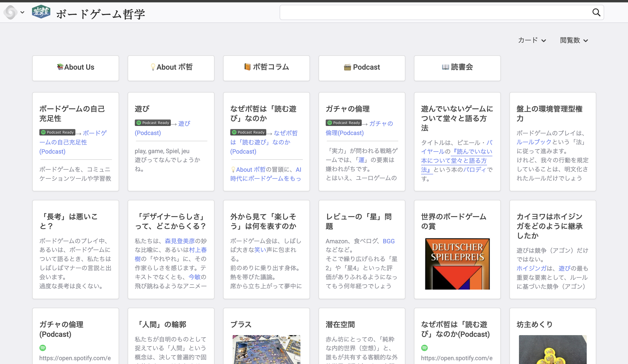Click Podcast Ready badge in ボードゲームの自己充足性 card
Viewport: 628px width, 364px height.
(57, 132)
